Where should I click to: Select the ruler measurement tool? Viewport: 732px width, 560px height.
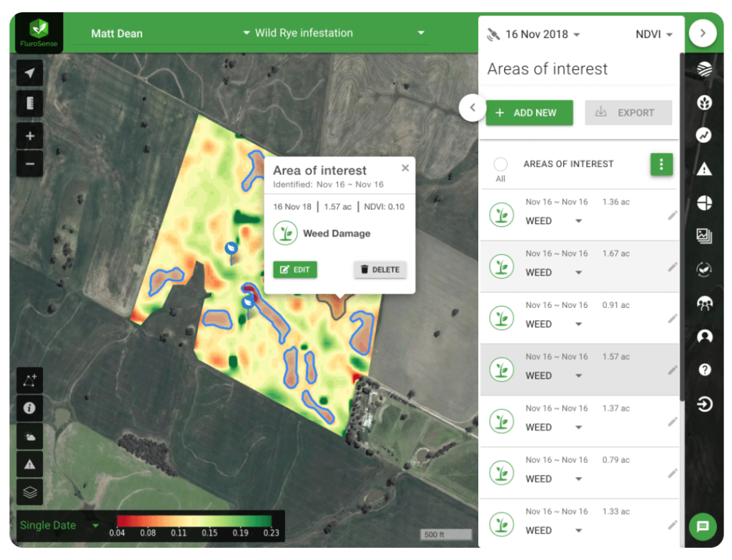pyautogui.click(x=29, y=104)
